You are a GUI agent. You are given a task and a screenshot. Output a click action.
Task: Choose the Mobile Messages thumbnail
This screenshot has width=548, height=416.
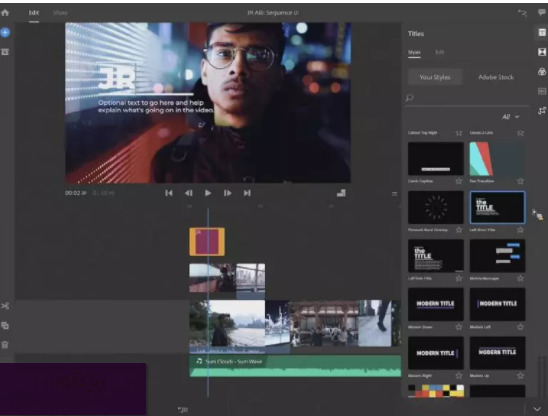pyautogui.click(x=497, y=256)
